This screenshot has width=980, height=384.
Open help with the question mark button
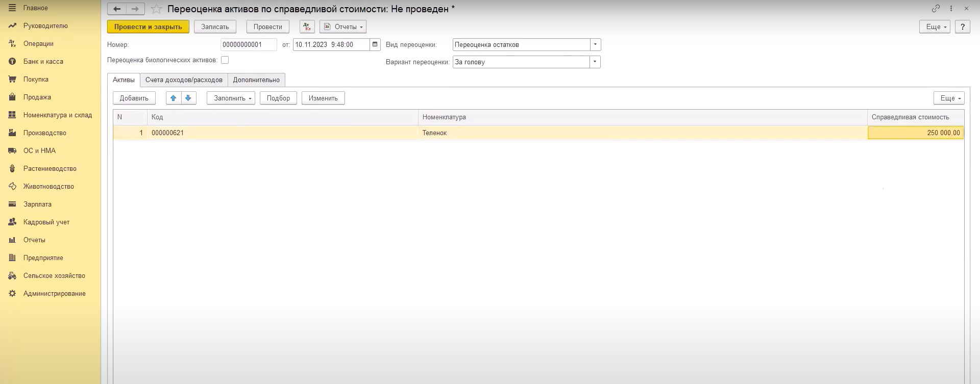[x=963, y=27]
